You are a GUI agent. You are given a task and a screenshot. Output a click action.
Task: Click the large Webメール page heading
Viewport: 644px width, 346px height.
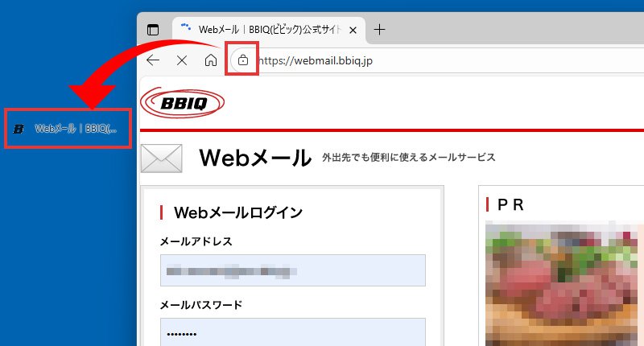coord(254,159)
